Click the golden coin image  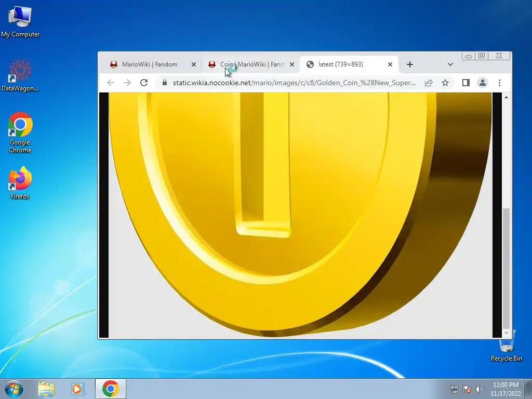pos(300,215)
